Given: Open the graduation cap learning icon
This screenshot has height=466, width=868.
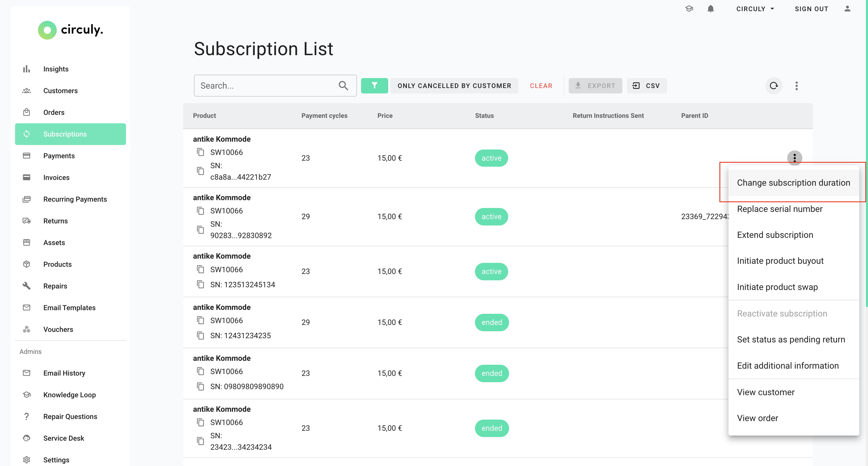Looking at the screenshot, I should [x=689, y=9].
